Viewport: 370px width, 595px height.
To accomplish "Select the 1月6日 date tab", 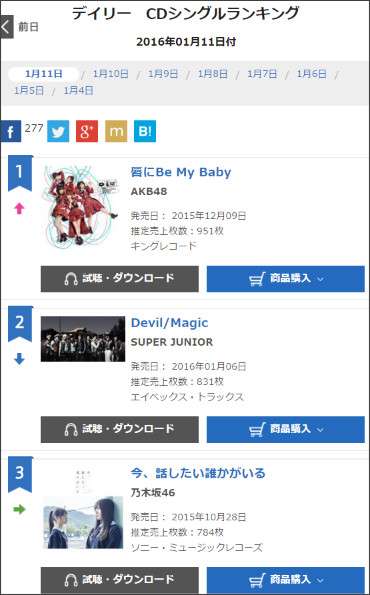I will coord(311,74).
